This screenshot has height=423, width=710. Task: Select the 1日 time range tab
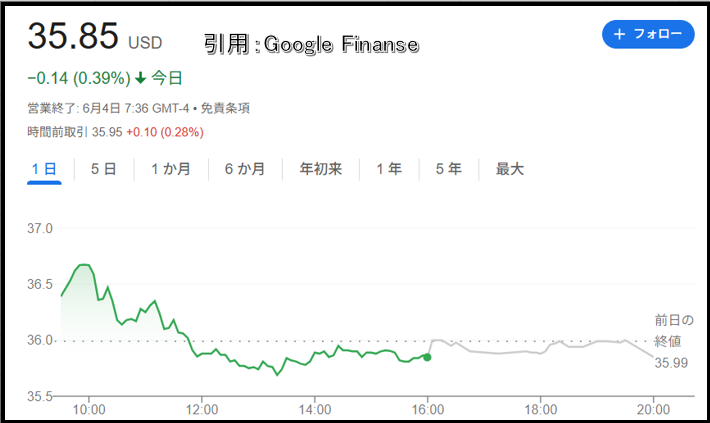pyautogui.click(x=44, y=169)
